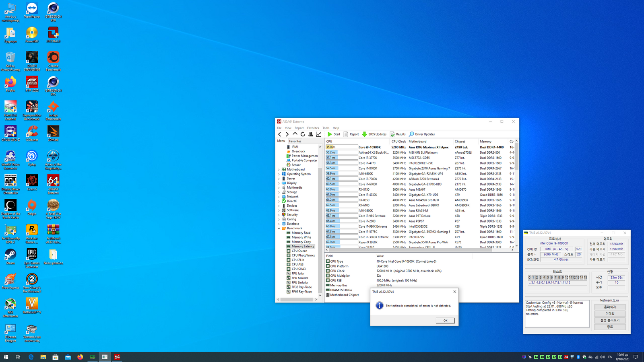Select CPU Queen benchmark
Screen dimensions: 644x362
pyautogui.click(x=299, y=251)
